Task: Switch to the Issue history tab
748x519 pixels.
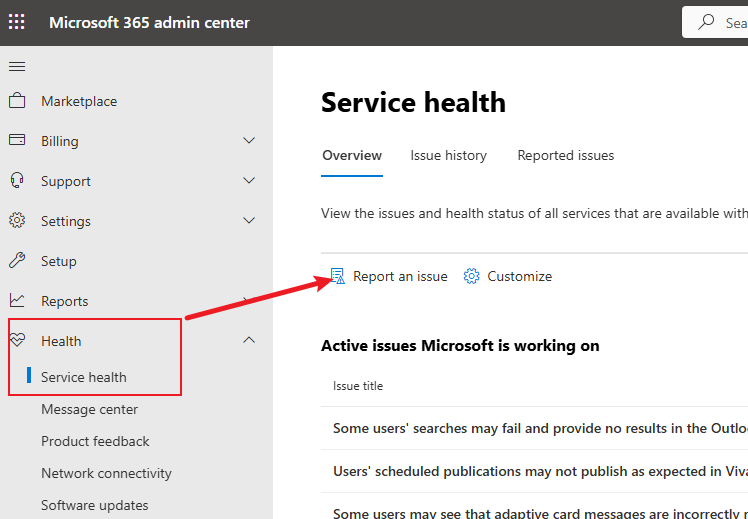Action: [x=448, y=156]
